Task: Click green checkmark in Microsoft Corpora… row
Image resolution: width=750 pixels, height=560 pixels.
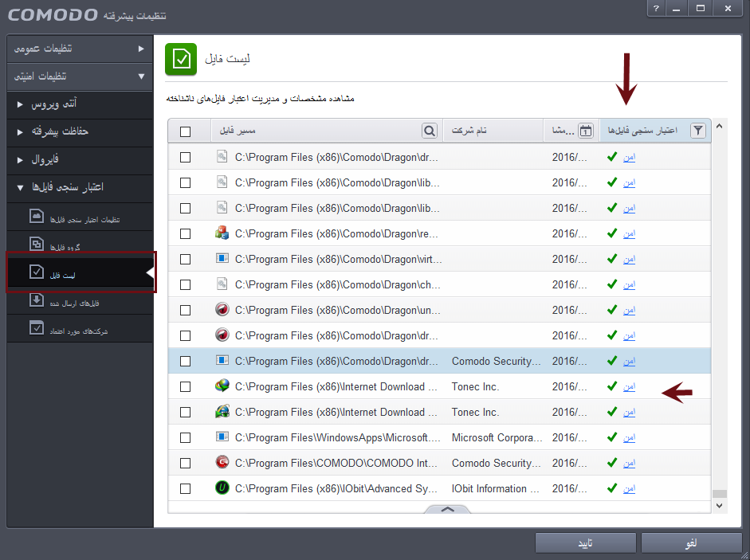Action: click(612, 437)
